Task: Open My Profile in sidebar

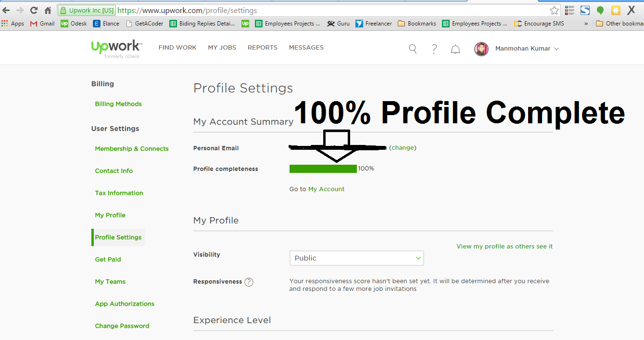Action: (110, 215)
